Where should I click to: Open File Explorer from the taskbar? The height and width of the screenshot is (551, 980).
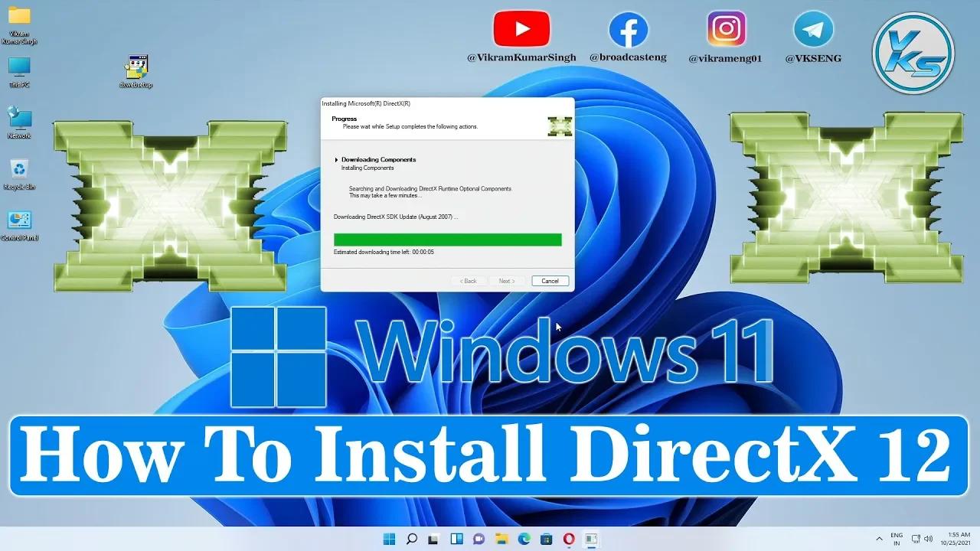click(501, 540)
